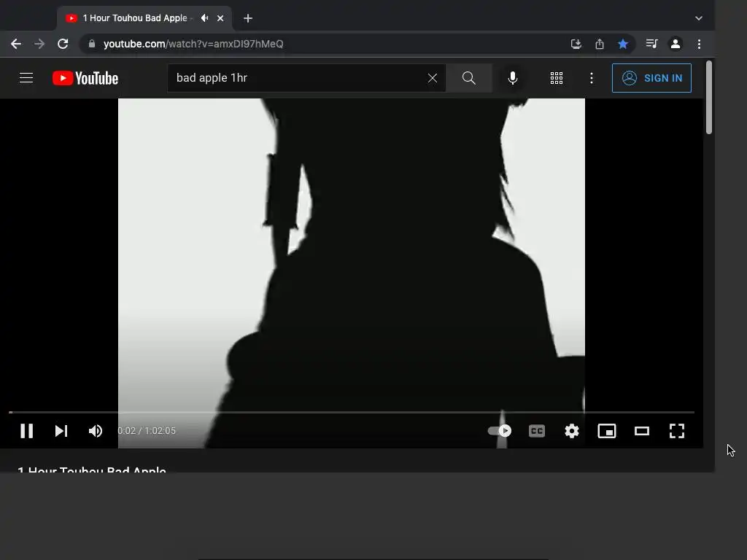Enter fullscreen mode
The image size is (747, 560).
coord(677,431)
